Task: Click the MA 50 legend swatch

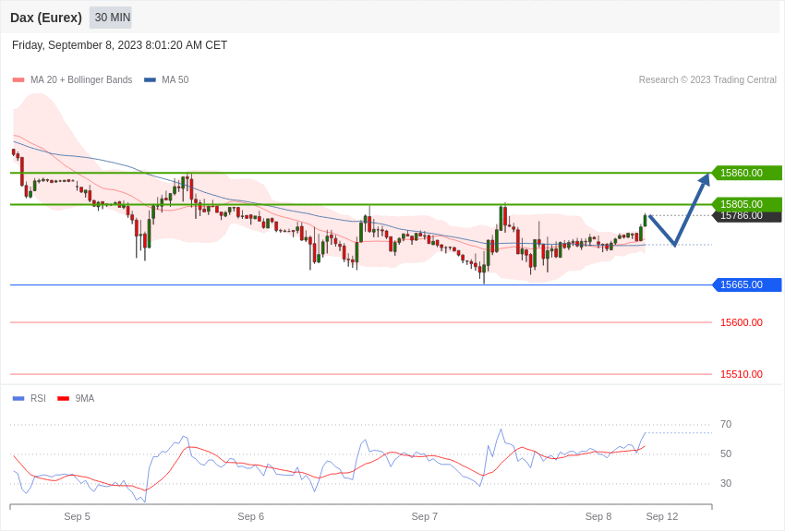Action: coord(150,80)
